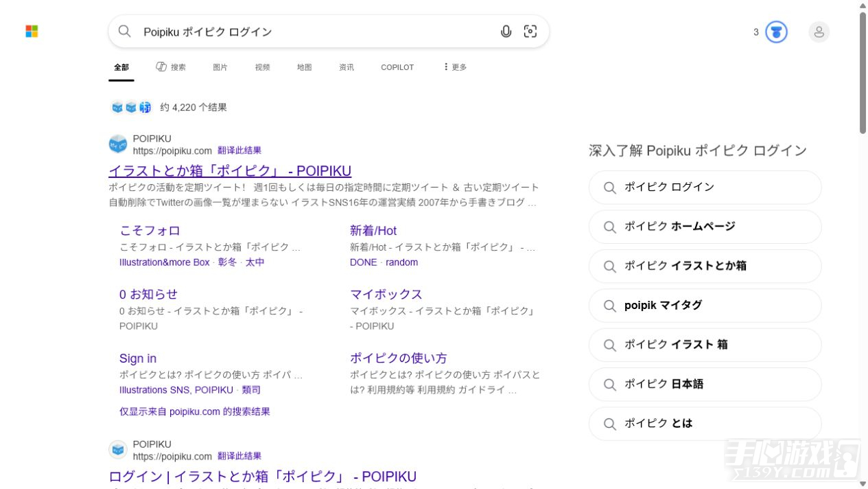The image size is (868, 489).
Task: Click the 彰冬 sub-link
Action: [227, 262]
